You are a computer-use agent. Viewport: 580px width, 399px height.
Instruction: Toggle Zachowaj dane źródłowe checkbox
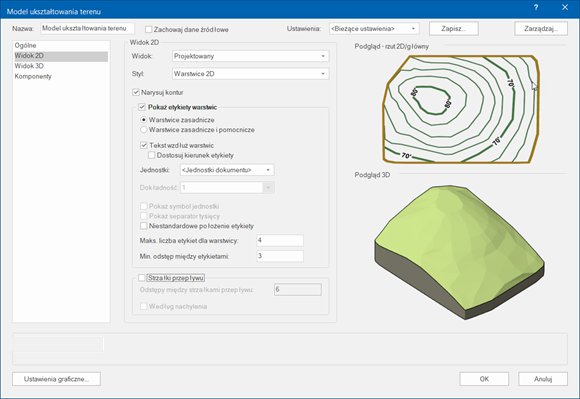tap(149, 29)
